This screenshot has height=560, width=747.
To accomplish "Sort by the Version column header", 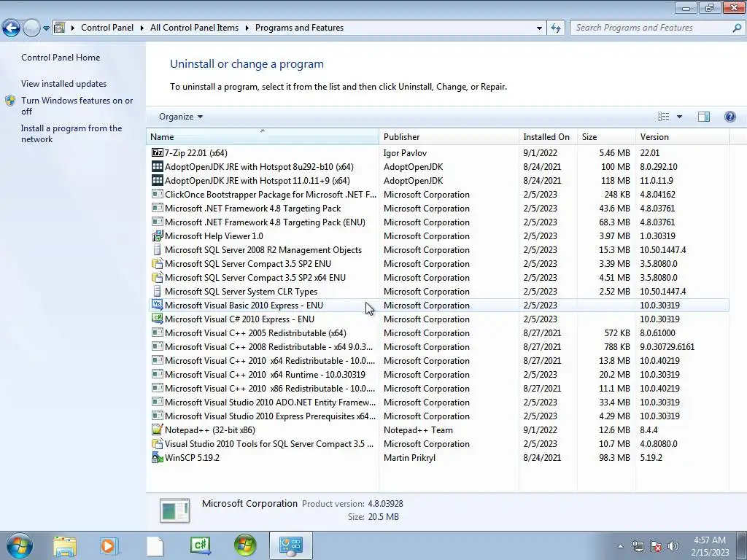I will click(x=682, y=136).
